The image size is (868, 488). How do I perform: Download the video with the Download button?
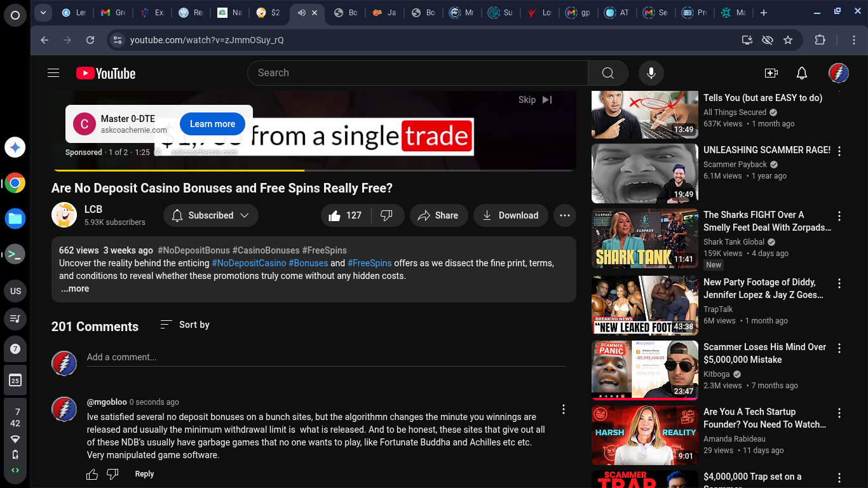tap(511, 215)
